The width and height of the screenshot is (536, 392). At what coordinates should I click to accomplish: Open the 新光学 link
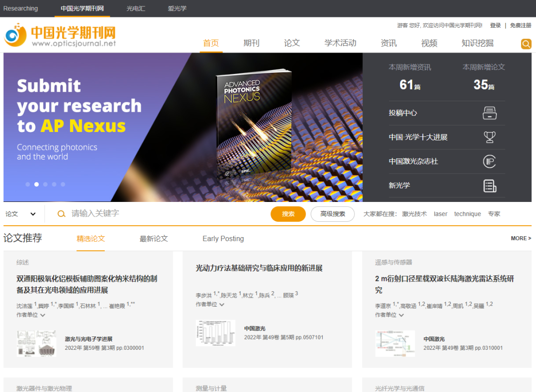(x=399, y=186)
